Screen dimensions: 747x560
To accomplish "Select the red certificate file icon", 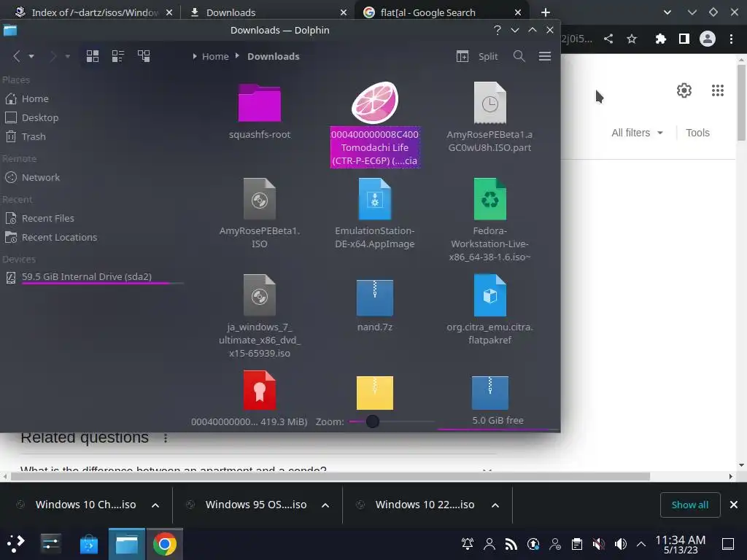I will coord(260,391).
